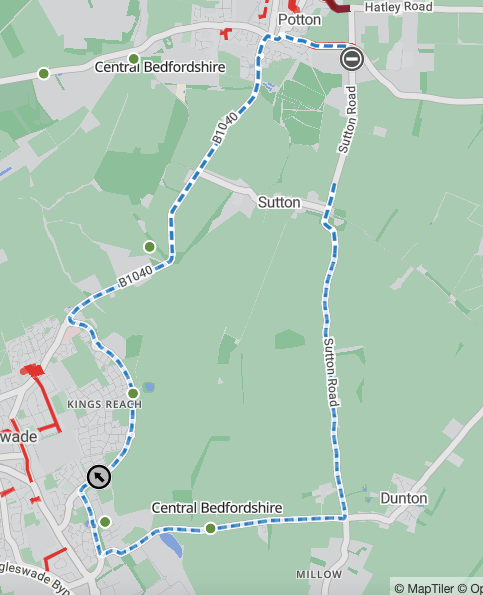The image size is (483, 595).
Task: Click the MILLOW place label
Action: click(x=319, y=575)
